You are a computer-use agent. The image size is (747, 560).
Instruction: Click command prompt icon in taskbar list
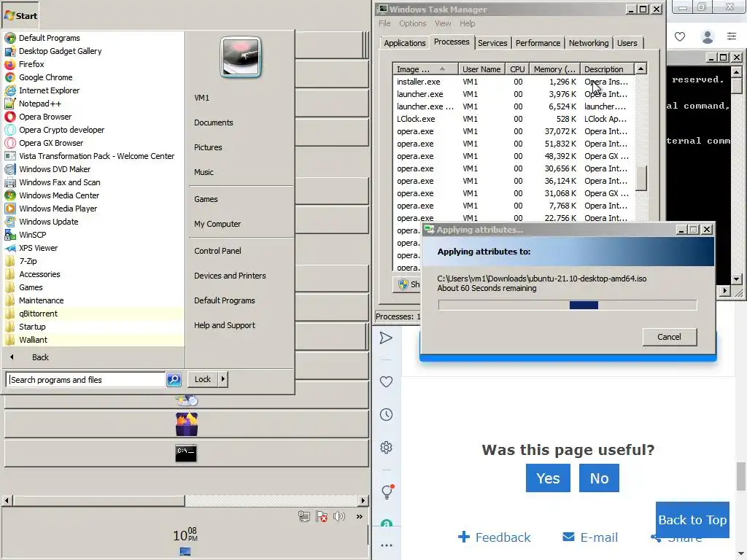(186, 453)
